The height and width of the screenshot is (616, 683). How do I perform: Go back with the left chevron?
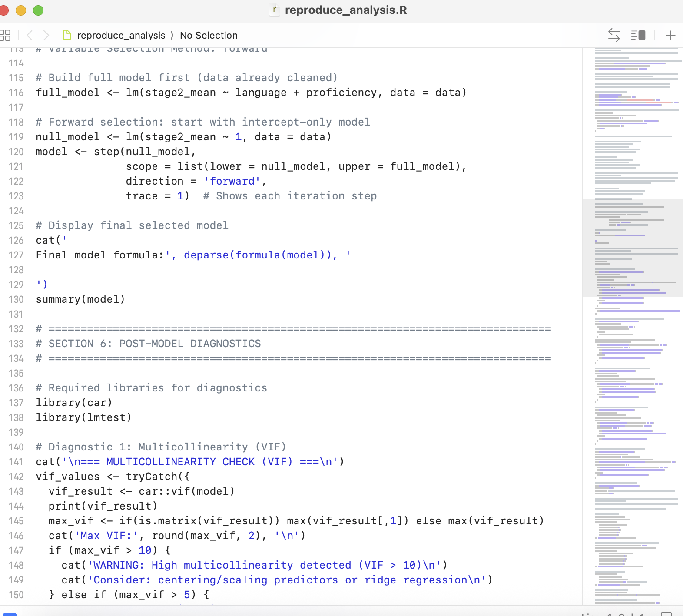click(x=30, y=35)
